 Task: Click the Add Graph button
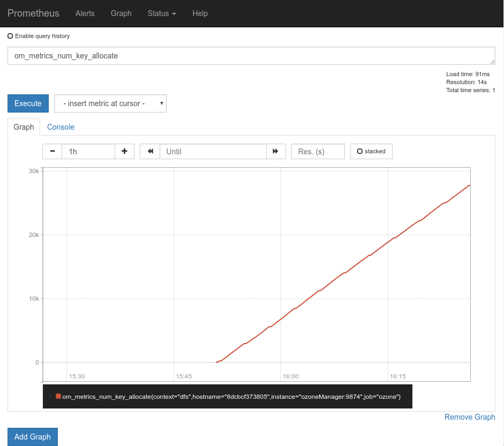pyautogui.click(x=33, y=437)
